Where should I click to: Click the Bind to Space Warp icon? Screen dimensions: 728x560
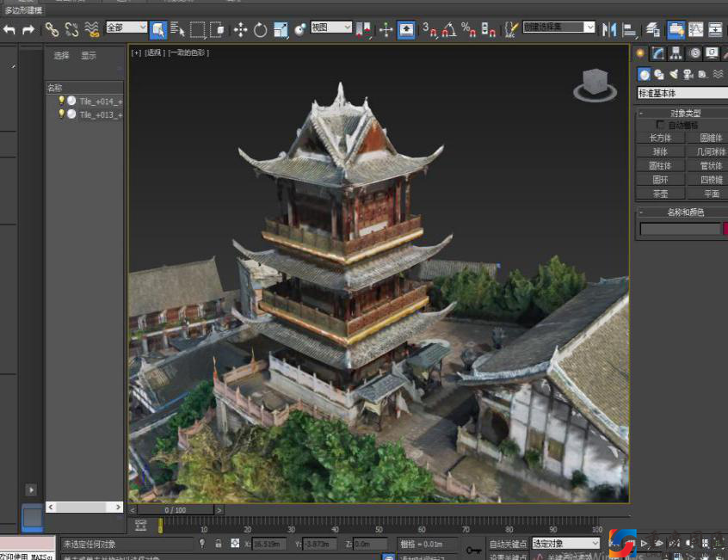pyautogui.click(x=92, y=30)
